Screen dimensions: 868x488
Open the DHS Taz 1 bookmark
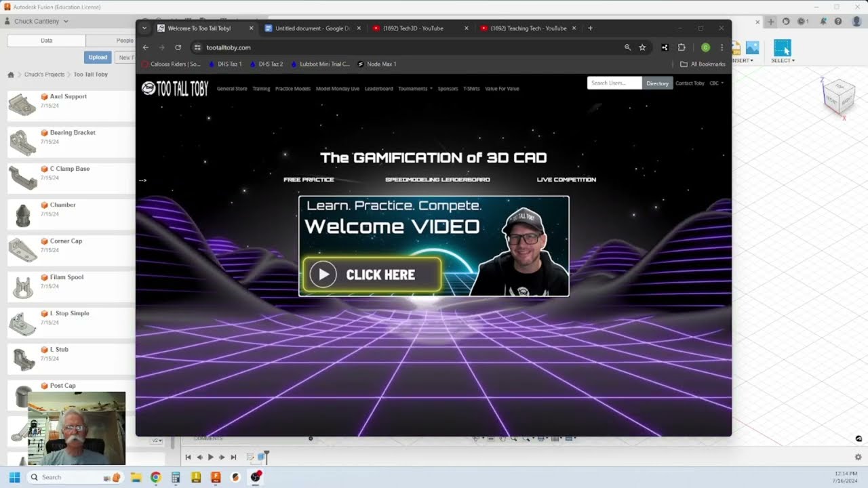coord(224,64)
